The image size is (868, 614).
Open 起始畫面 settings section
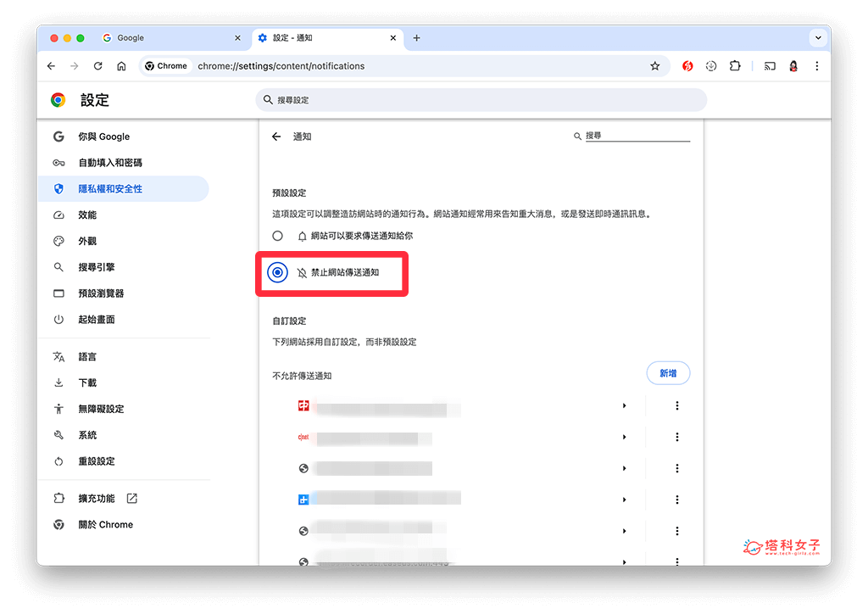[124, 319]
